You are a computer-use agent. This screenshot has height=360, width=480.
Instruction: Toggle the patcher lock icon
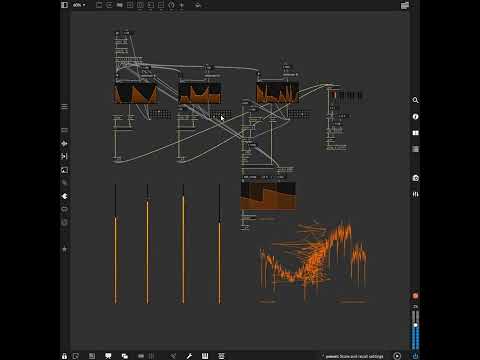(64, 356)
